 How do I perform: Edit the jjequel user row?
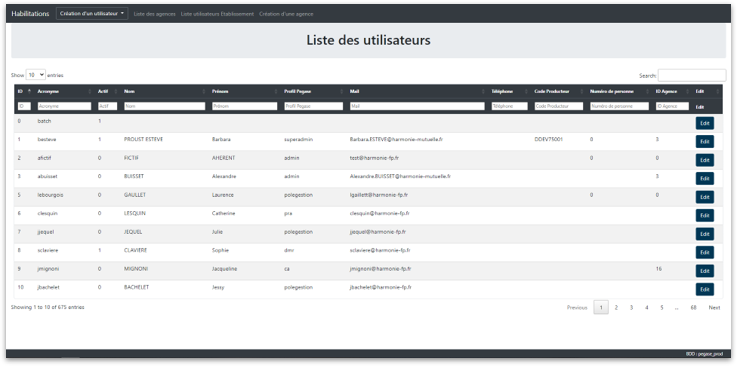tap(705, 234)
